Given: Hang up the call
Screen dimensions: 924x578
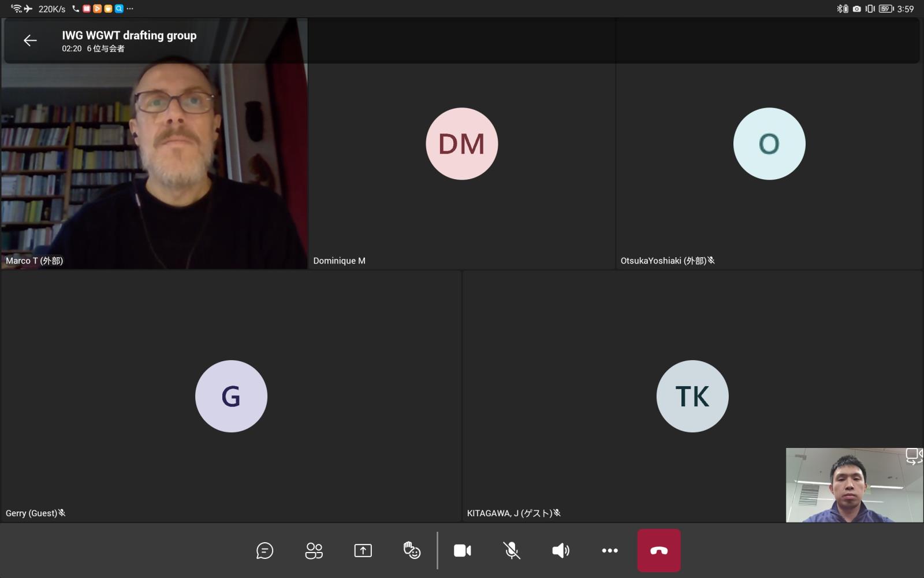Looking at the screenshot, I should tap(659, 551).
